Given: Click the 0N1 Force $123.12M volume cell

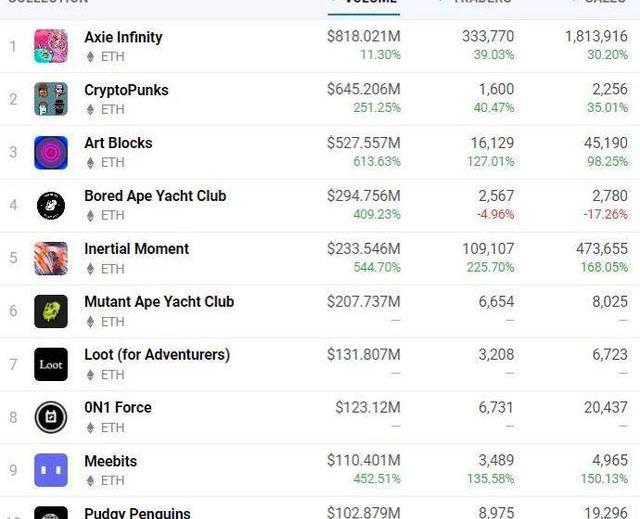Looking at the screenshot, I should (367, 408).
